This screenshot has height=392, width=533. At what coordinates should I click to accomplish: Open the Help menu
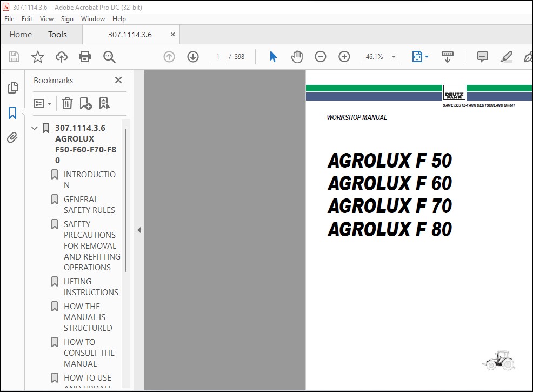pos(119,19)
